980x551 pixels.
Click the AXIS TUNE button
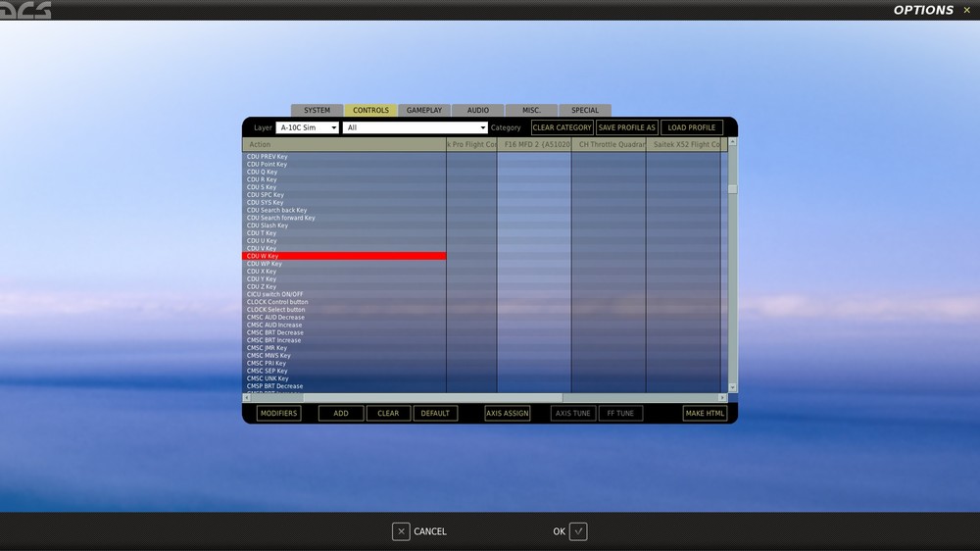pos(573,414)
